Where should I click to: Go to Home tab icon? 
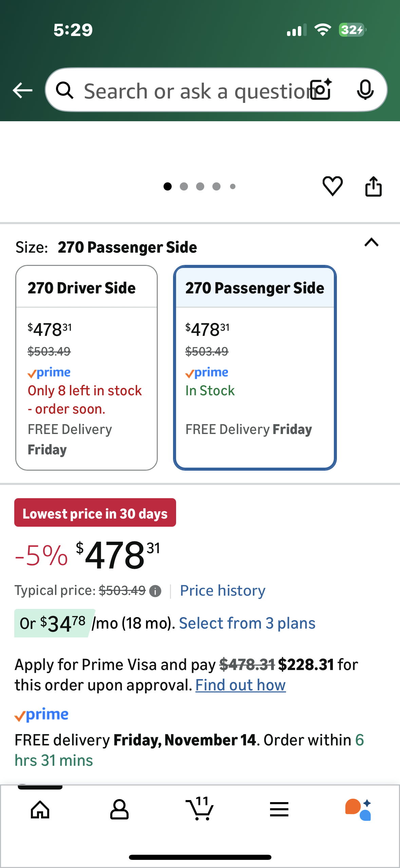click(40, 809)
